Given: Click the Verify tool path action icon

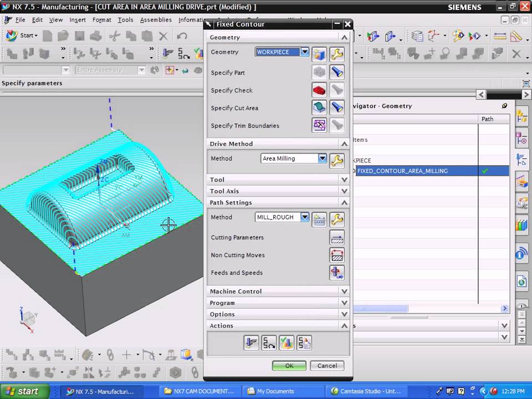Looking at the screenshot, I should point(287,343).
